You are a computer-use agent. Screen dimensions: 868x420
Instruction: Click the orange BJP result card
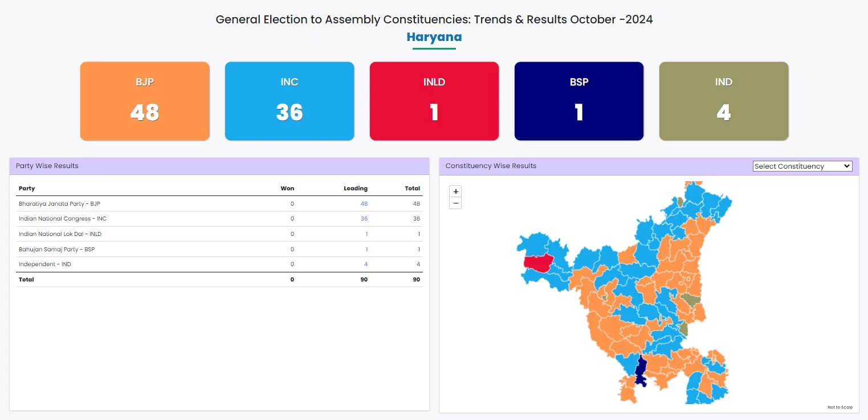pyautogui.click(x=145, y=101)
